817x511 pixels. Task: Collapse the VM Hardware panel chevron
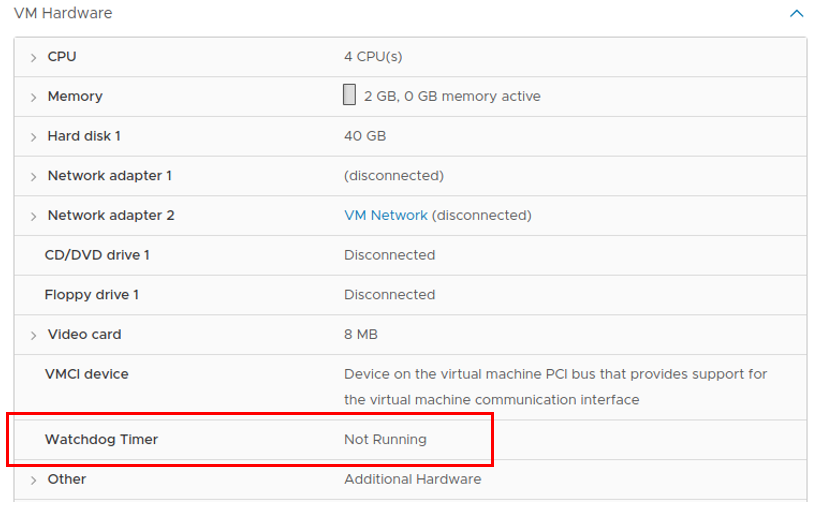(x=796, y=14)
